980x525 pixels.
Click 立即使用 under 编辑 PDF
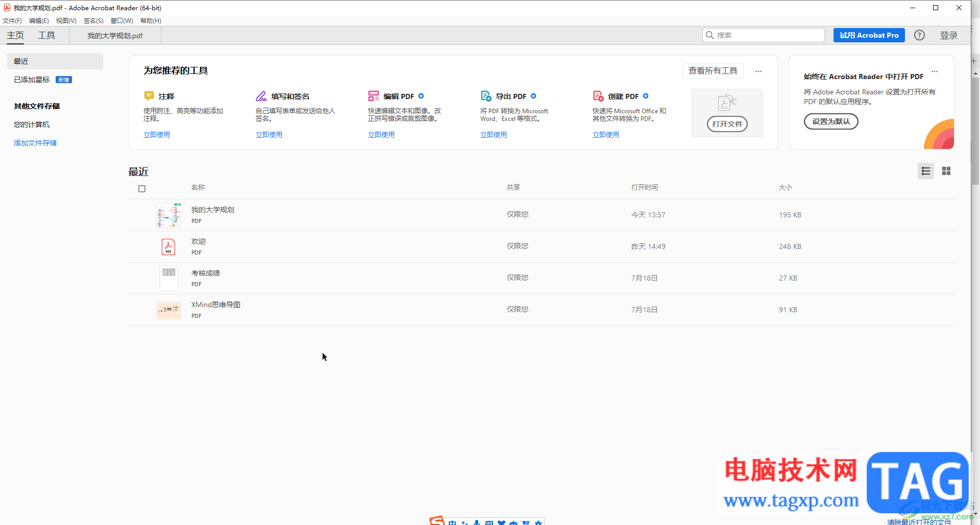coord(381,135)
